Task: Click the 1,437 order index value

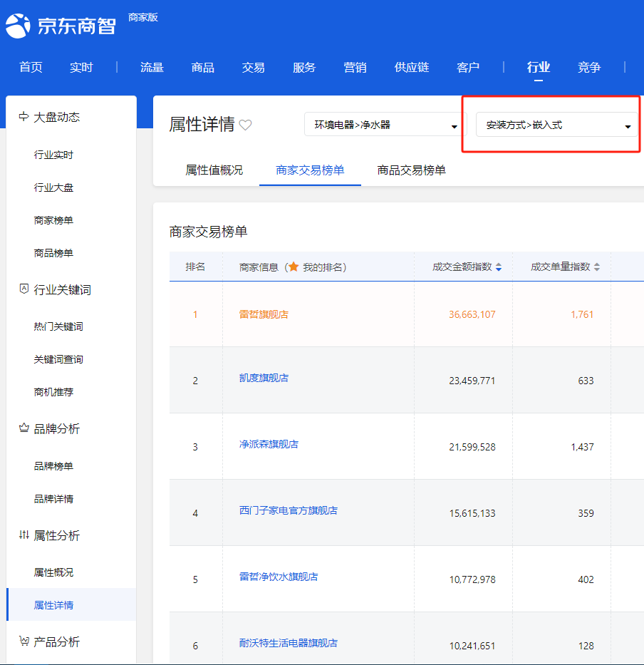Action: (x=582, y=447)
